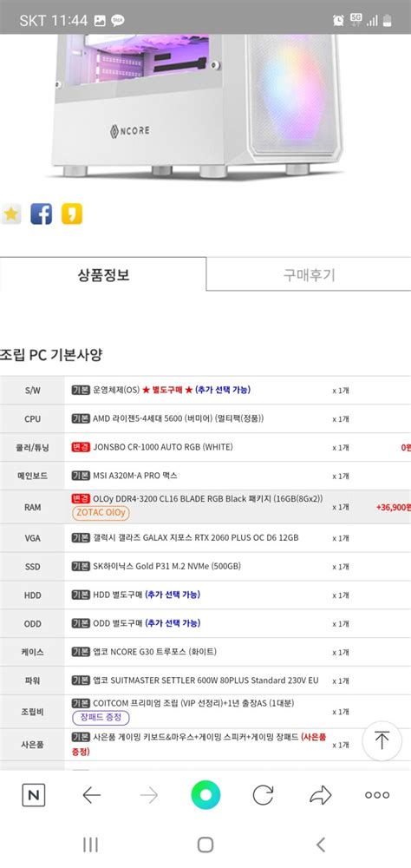
Task: Switch to the 구매후기 tab
Action: coord(310,274)
